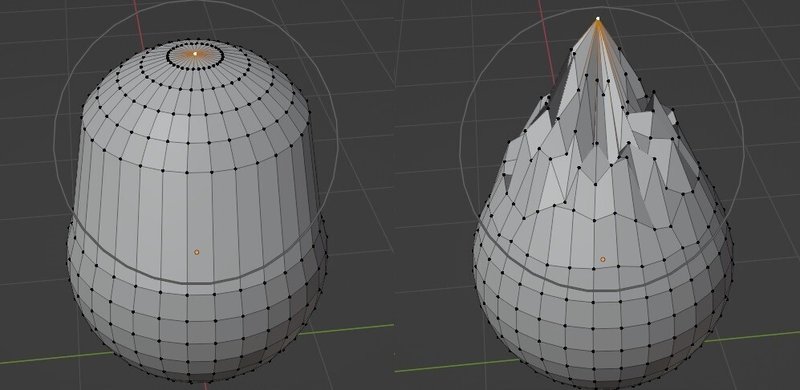800x390 pixels.
Task: Click the orange origin point on the smooth dome mesh
Action: tap(197, 252)
